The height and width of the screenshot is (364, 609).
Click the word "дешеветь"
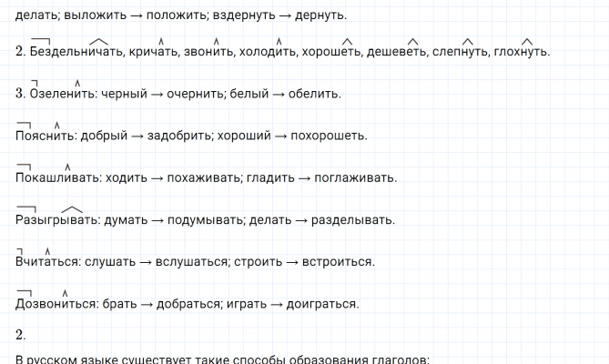[x=397, y=52]
